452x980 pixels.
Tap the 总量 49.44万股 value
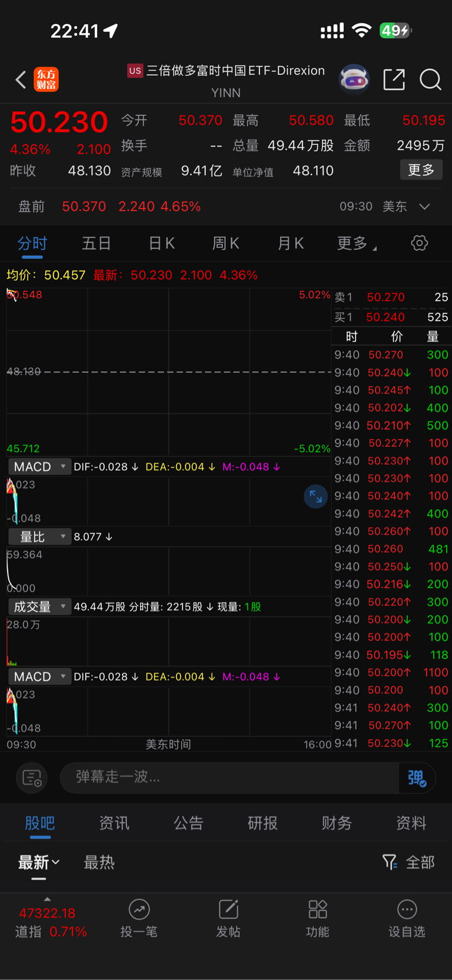point(300,145)
